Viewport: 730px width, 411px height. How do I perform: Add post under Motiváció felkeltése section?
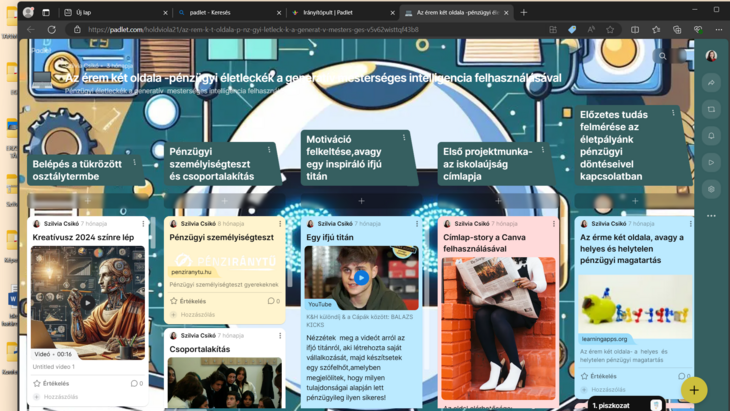361,201
